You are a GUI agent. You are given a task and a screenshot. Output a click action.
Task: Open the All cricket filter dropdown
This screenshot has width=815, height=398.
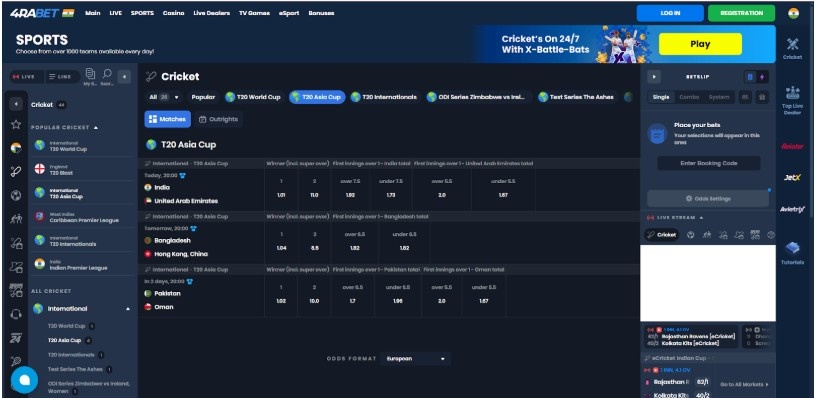(x=164, y=97)
